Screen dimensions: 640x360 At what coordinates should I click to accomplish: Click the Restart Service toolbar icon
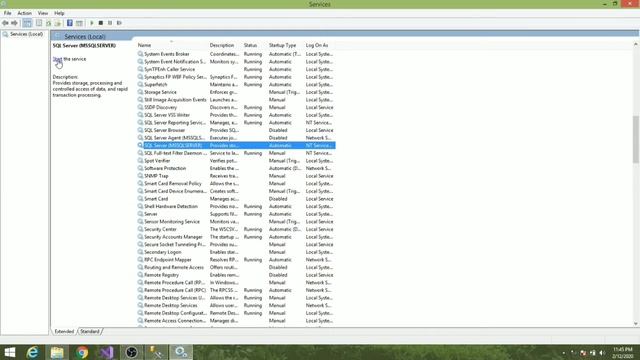119,23
